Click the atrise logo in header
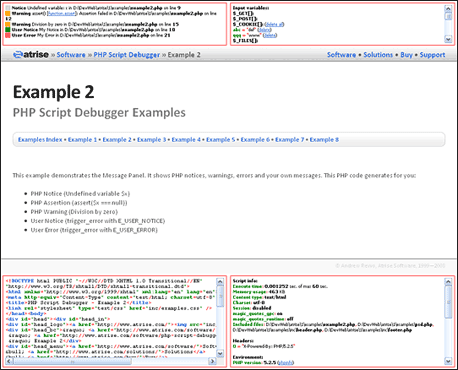This screenshot has width=458, height=370. point(31,55)
